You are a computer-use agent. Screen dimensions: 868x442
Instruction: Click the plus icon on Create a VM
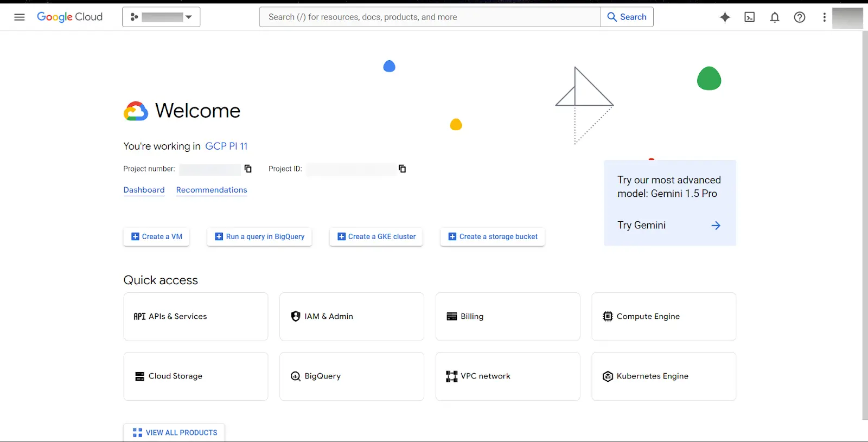pos(135,236)
